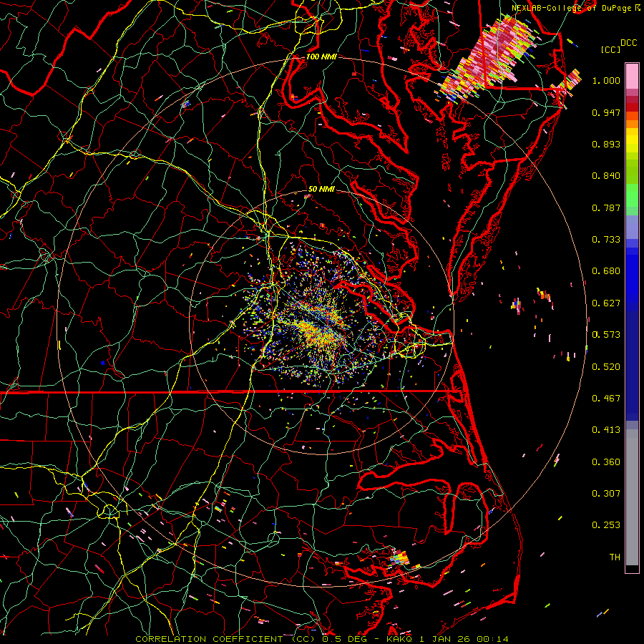Click the 0.787 color scale value

606,208
